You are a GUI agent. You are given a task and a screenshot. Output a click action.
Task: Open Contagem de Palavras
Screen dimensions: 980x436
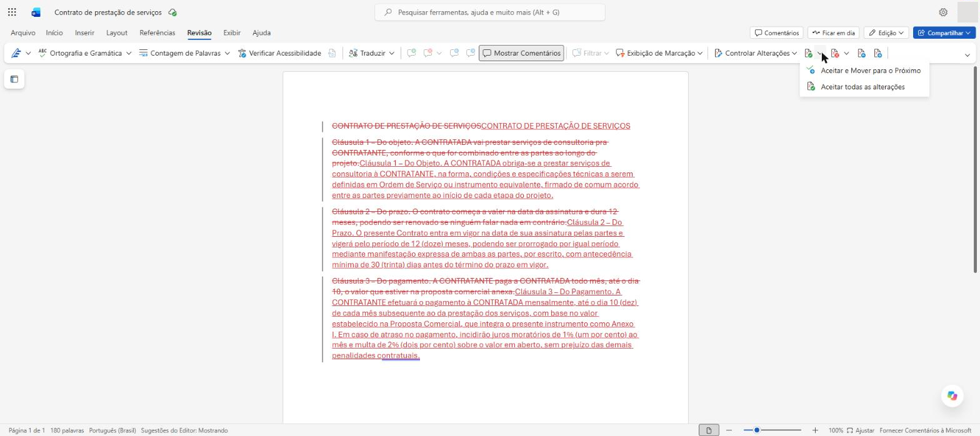pos(180,53)
